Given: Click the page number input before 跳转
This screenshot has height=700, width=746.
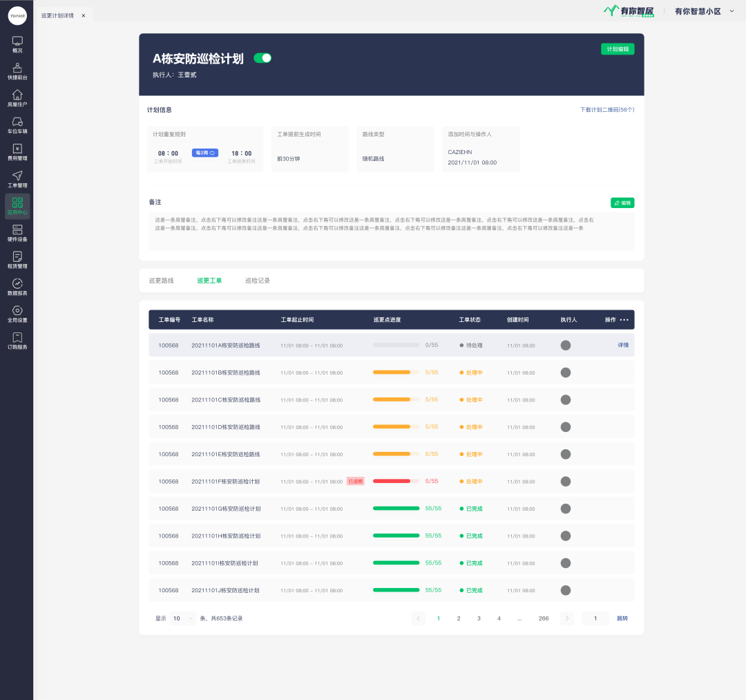Looking at the screenshot, I should tap(595, 618).
